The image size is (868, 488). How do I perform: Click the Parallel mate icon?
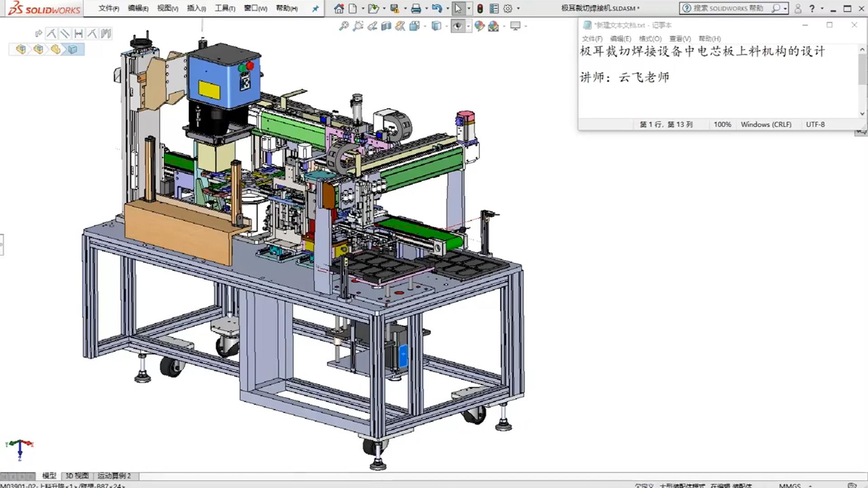coord(65,33)
